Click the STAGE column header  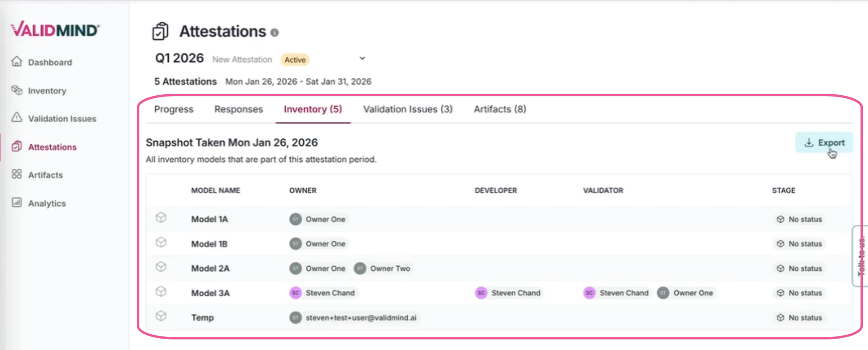[x=784, y=191]
